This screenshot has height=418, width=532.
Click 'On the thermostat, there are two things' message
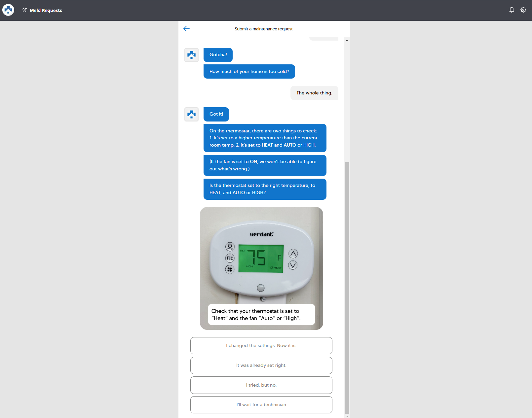point(265,138)
